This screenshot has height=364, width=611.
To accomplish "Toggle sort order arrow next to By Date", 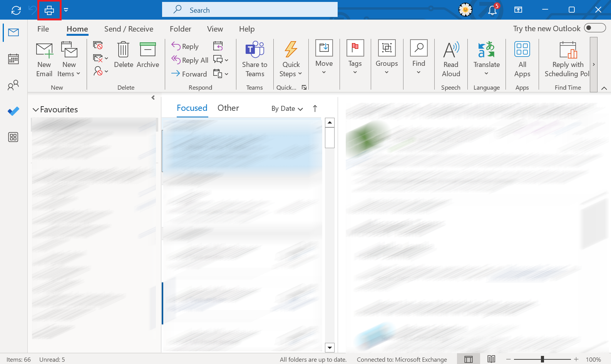I will (315, 109).
